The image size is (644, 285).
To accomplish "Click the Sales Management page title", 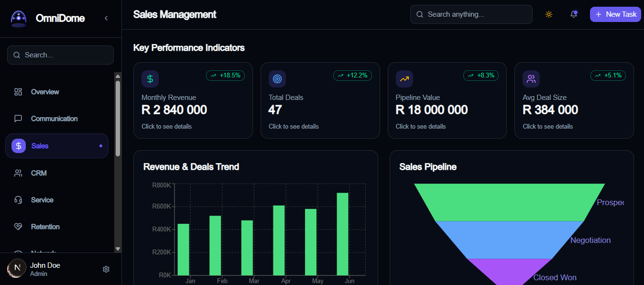I will (175, 14).
